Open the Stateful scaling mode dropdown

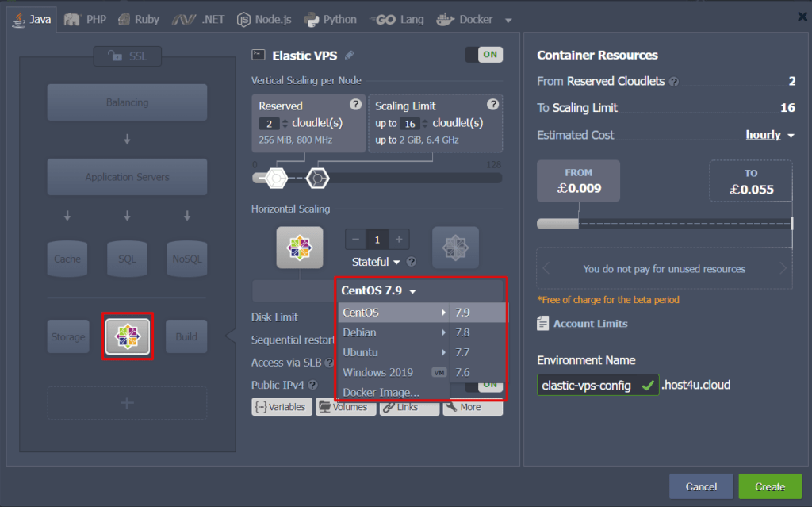pyautogui.click(x=376, y=262)
